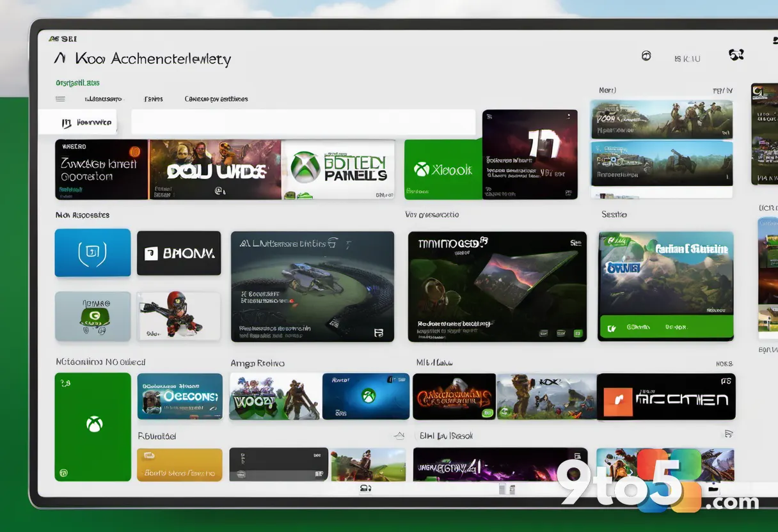Click the blue tile with the green Xbox sphere
The height and width of the screenshot is (532, 778).
coord(365,396)
